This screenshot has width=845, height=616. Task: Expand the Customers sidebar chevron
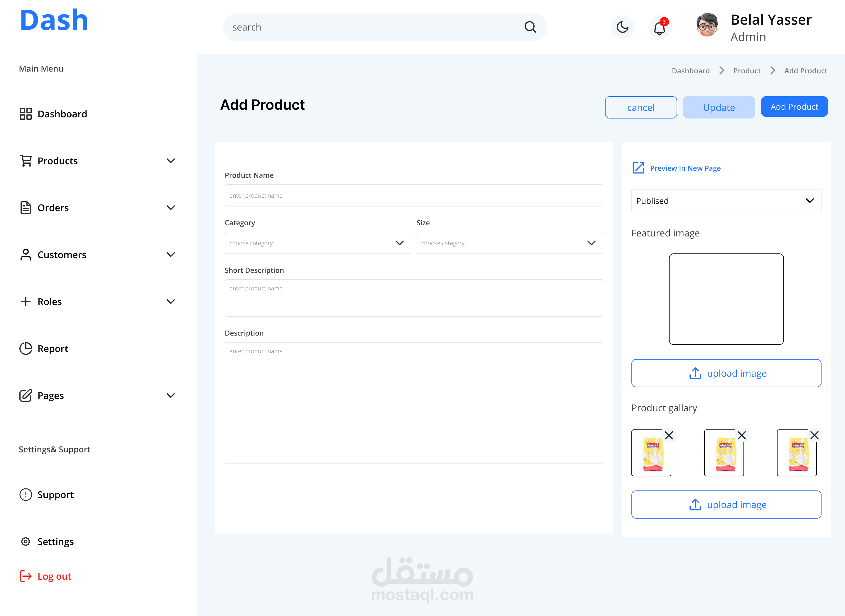point(170,255)
